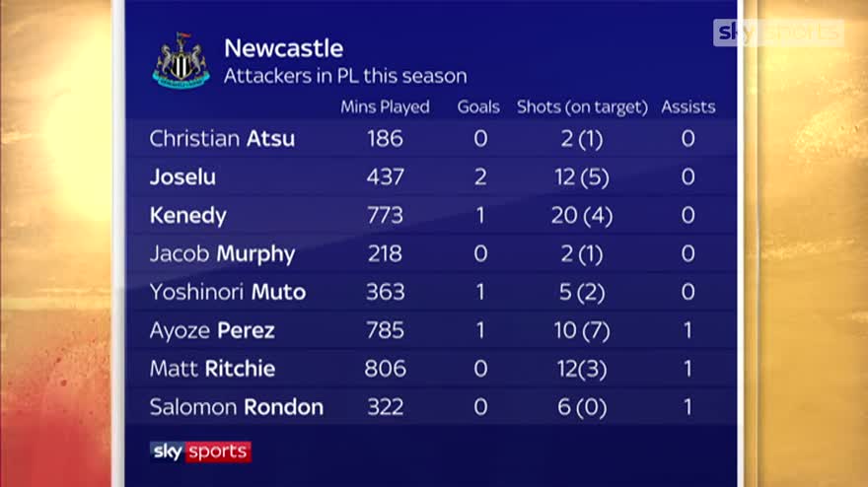Image resolution: width=868 pixels, height=487 pixels.
Task: Select the Newcastle title heading
Action: tap(283, 48)
